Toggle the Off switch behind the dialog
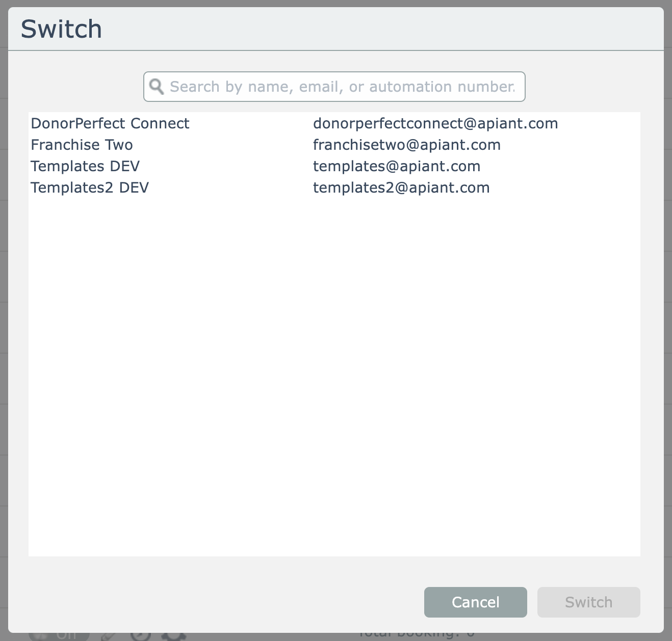 [59, 635]
